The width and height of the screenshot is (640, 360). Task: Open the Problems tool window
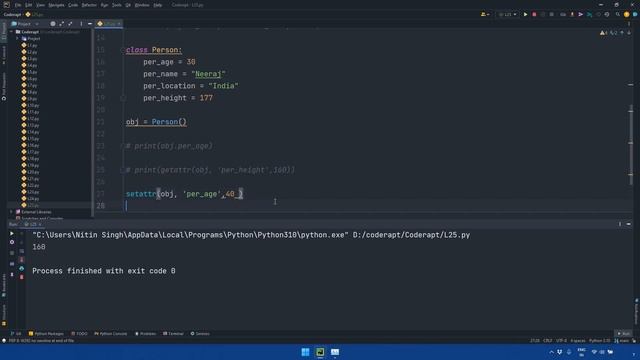pos(146,333)
